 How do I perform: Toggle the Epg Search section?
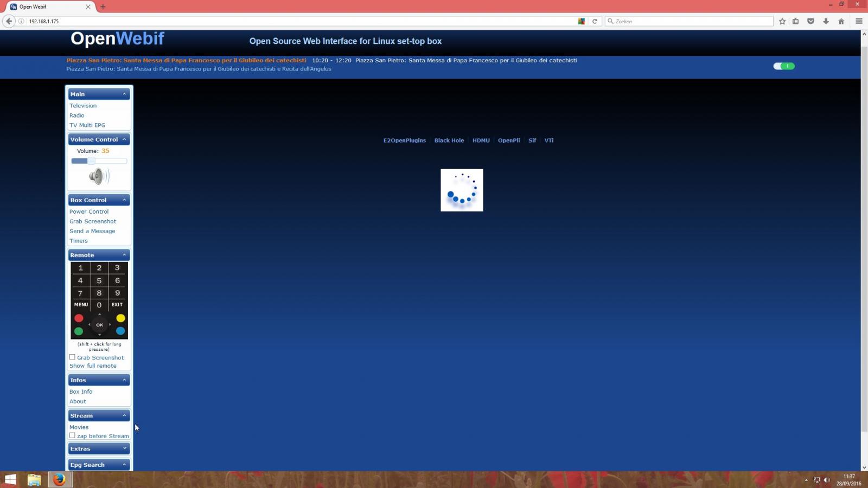pos(124,465)
